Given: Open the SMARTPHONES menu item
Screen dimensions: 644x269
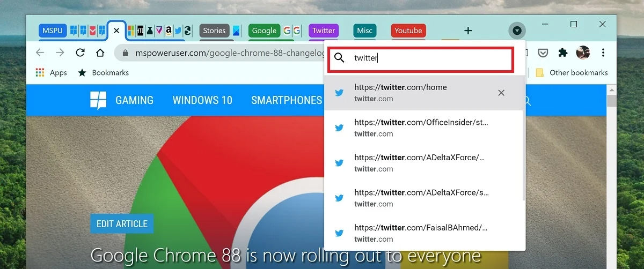Looking at the screenshot, I should (x=287, y=100).
